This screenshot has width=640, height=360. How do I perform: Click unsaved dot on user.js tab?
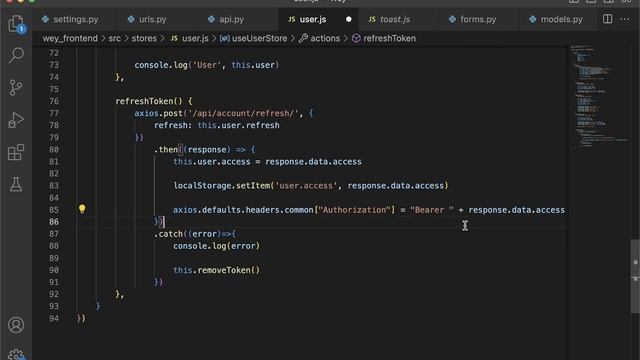pyautogui.click(x=349, y=19)
